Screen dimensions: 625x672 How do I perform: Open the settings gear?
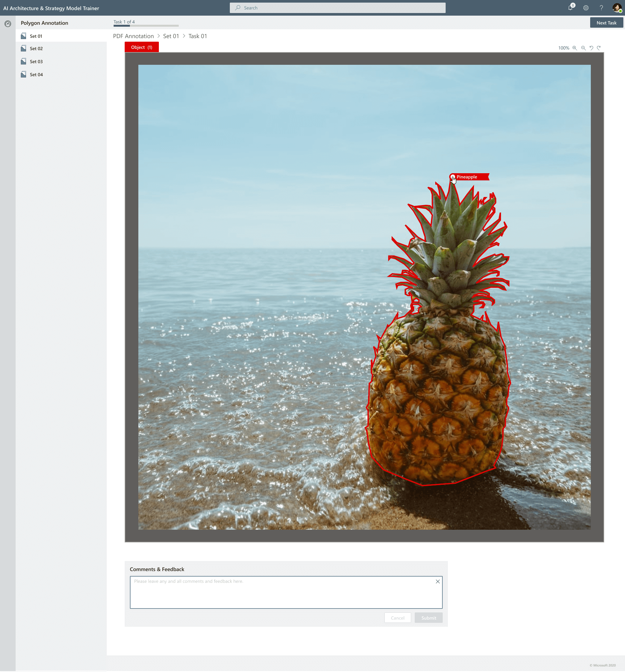tap(586, 8)
